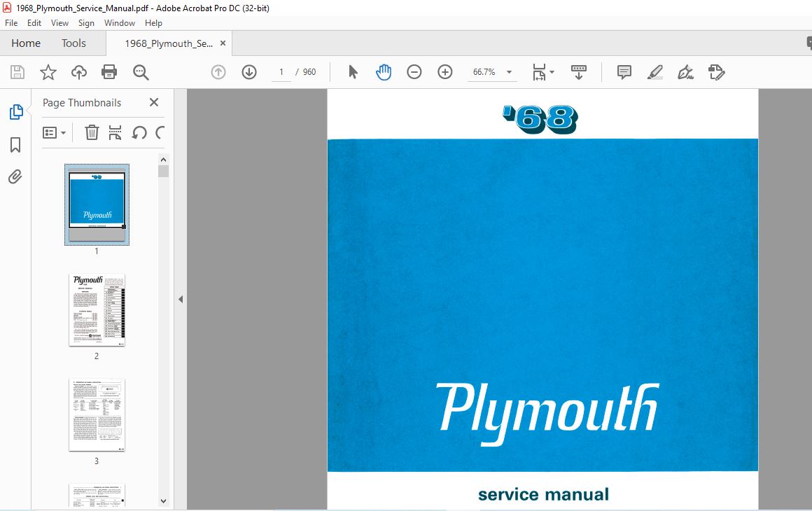Add file to starred favorites
Viewport: 812px width, 511px height.
tap(48, 72)
